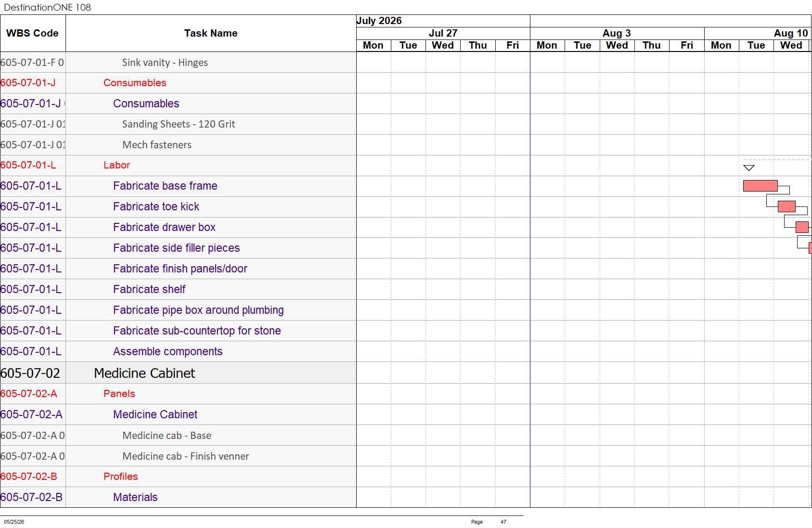Click the Fabricate side filler pieces bar
812x528 pixels.
coord(810,248)
